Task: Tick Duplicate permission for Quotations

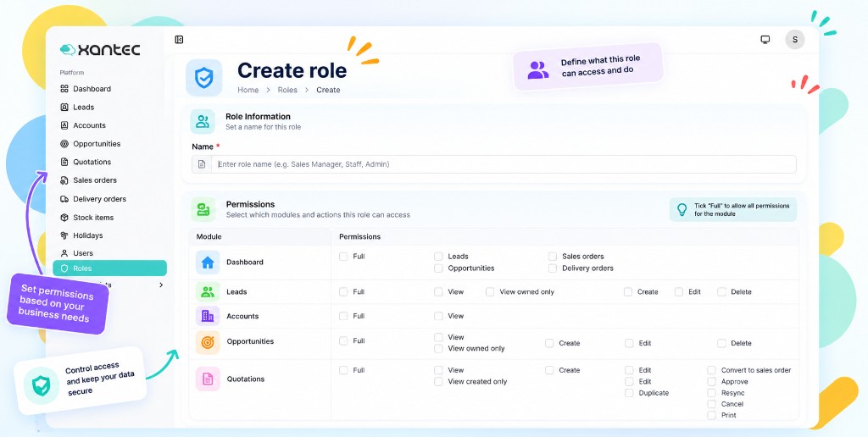Action: click(630, 393)
